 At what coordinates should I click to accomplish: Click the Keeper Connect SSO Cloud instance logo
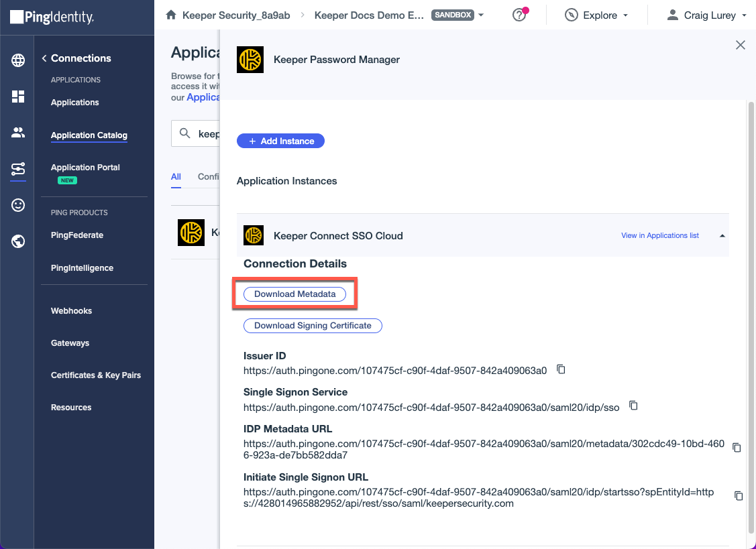(x=254, y=235)
